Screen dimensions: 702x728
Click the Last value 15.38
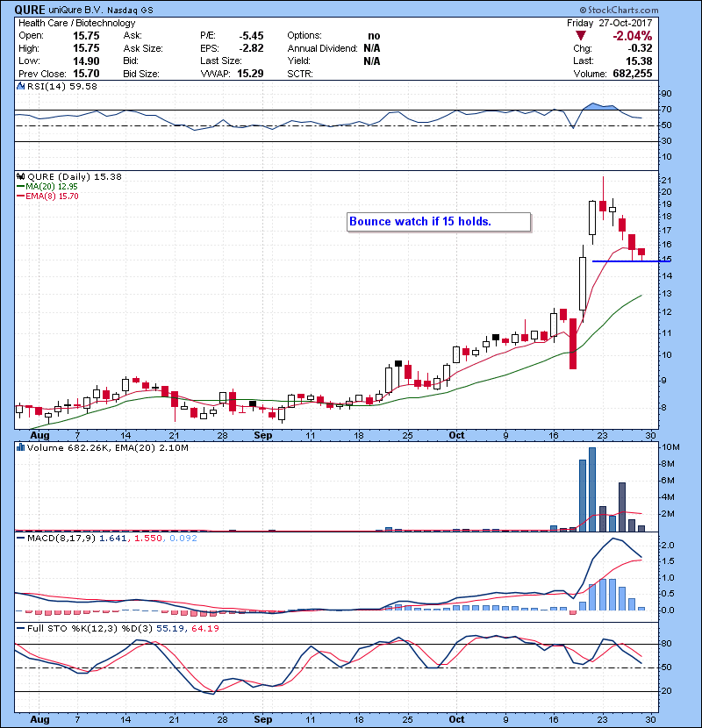coord(639,61)
